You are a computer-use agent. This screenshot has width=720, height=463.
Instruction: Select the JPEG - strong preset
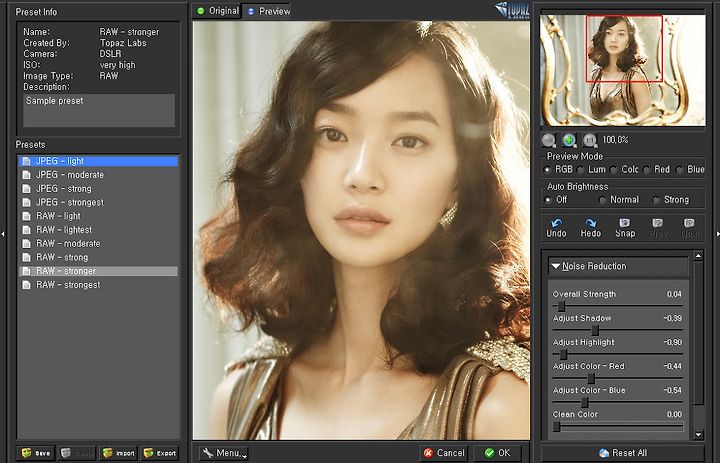[x=98, y=189]
